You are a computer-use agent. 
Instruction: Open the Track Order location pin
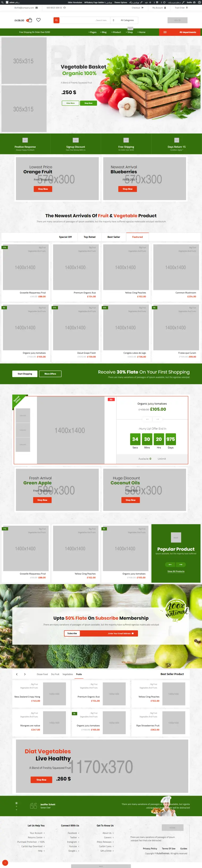tap(187, 8)
